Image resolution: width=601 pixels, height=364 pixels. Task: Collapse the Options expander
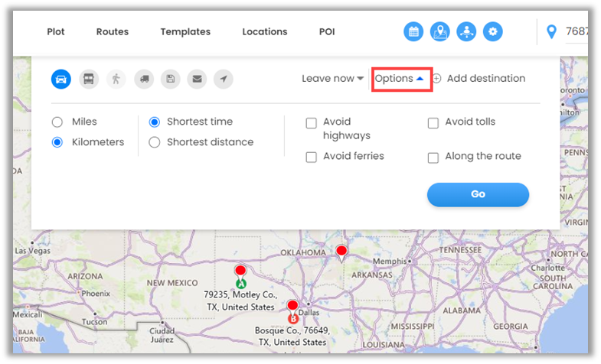400,79
